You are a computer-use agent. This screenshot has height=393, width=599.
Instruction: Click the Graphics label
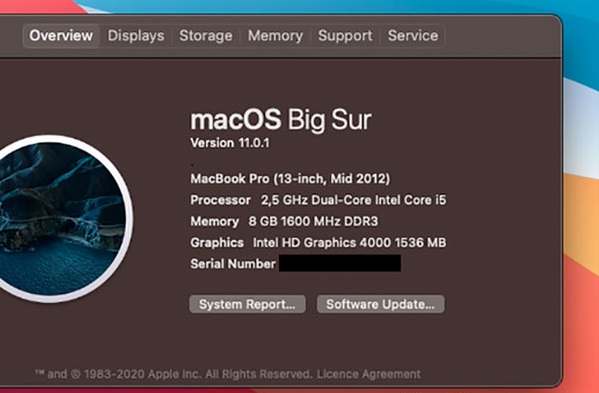point(217,243)
